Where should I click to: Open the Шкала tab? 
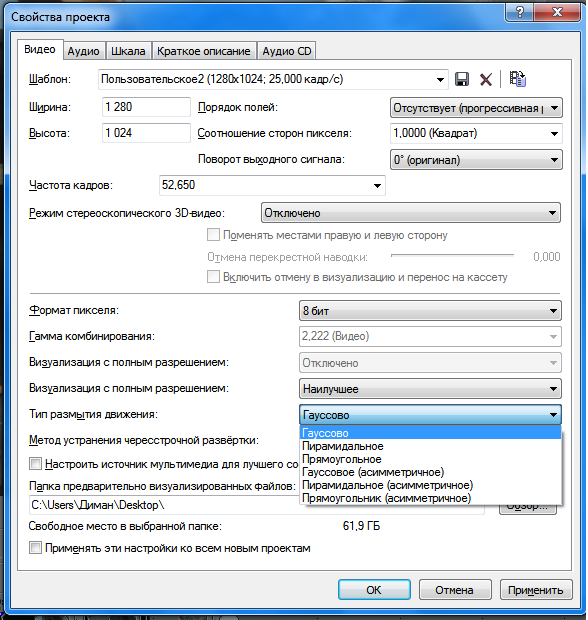(x=128, y=51)
